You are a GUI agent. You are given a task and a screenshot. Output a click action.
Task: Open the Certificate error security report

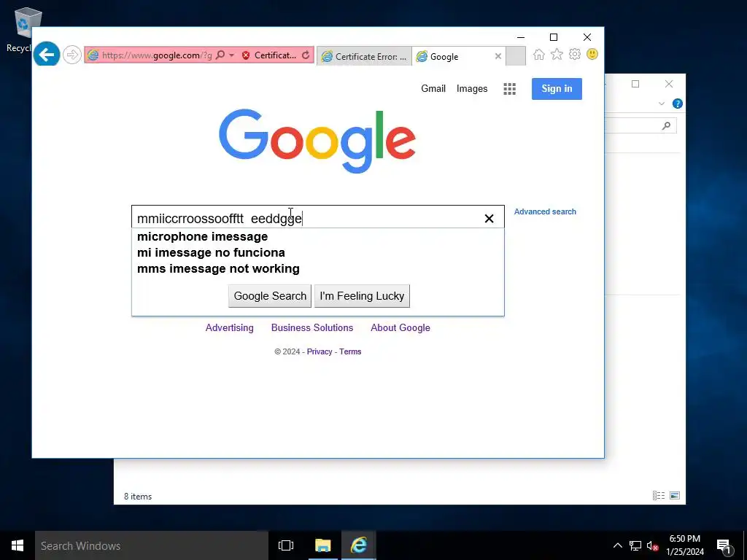269,55
